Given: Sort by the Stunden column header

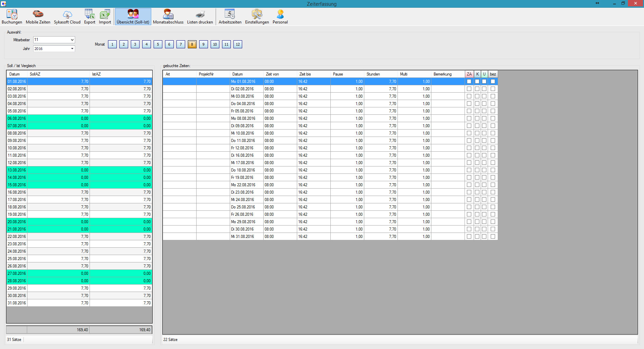Looking at the screenshot, I should [380, 74].
